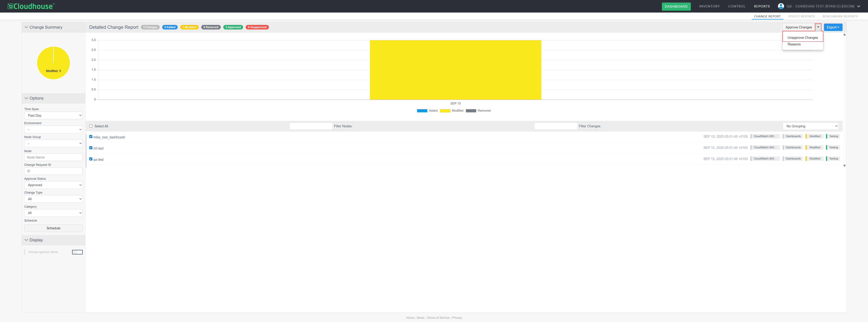Click the yellow Modified legend swatch

[x=445, y=111]
